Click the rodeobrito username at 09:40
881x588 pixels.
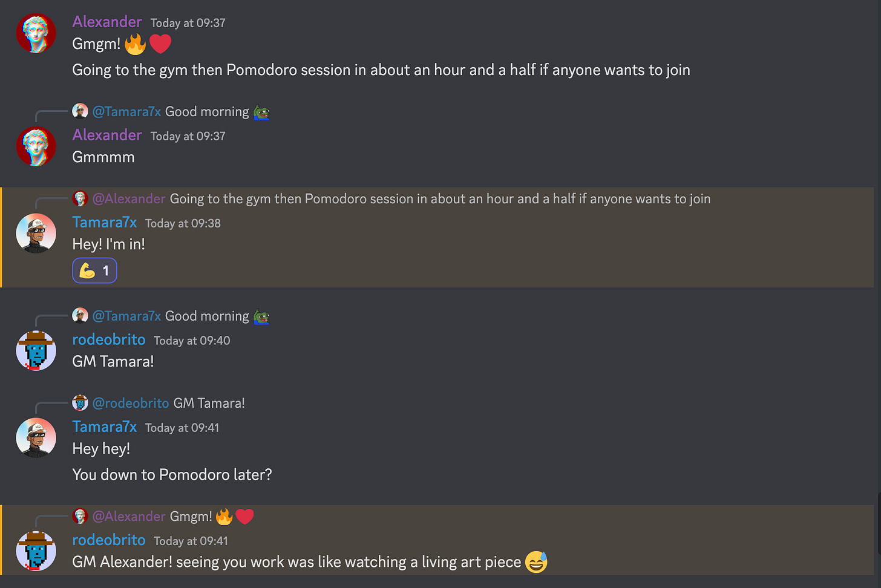[109, 339]
